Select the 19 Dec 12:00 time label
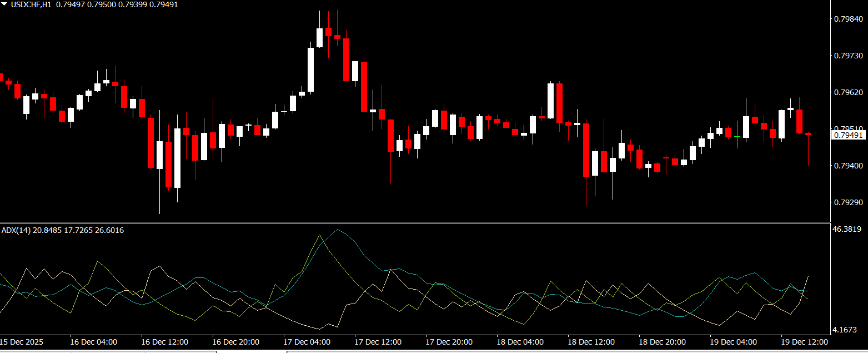This screenshot has width=868, height=353. coord(805,342)
